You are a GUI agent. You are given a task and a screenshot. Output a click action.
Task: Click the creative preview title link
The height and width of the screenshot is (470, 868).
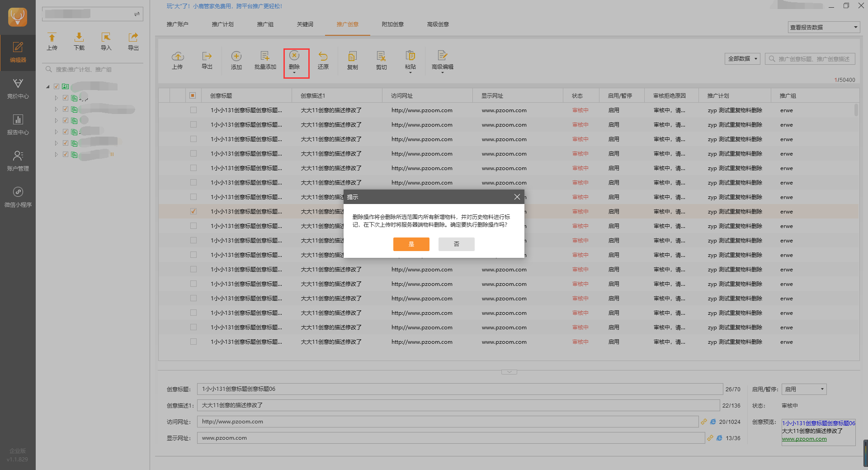coord(819,423)
